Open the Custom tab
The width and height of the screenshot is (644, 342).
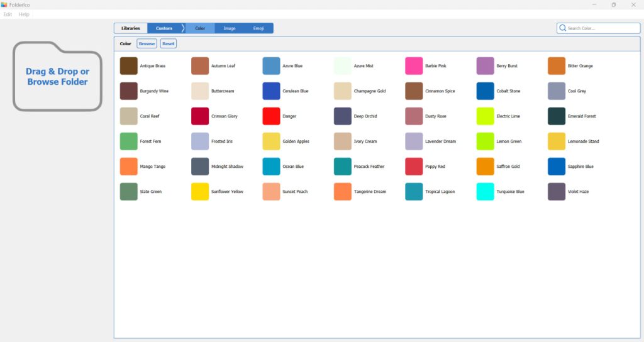[164, 28]
